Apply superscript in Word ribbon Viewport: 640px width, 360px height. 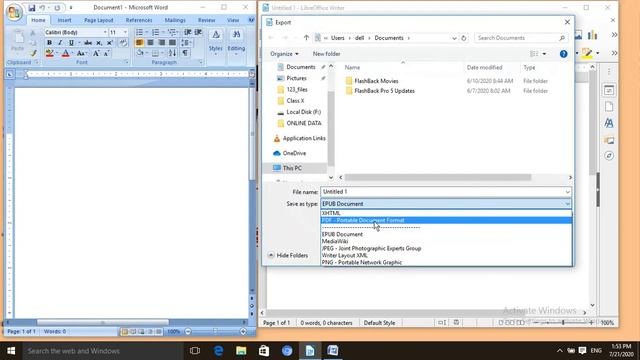109,43
